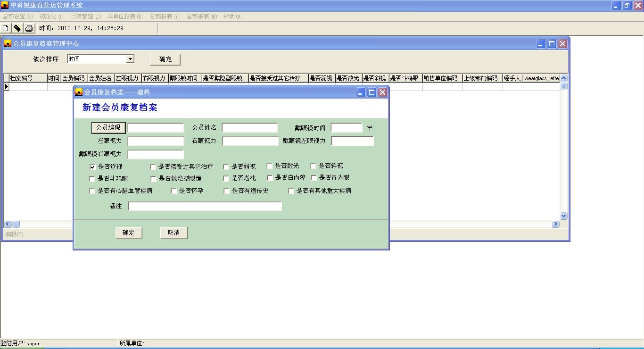
Task: Open the 分部报表 menu
Action: coord(165,17)
